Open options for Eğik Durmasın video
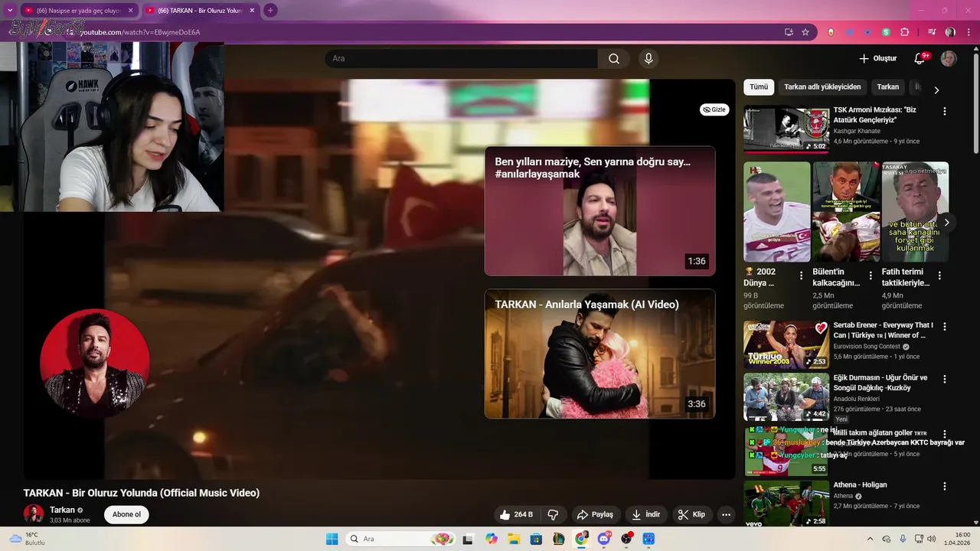 click(945, 379)
